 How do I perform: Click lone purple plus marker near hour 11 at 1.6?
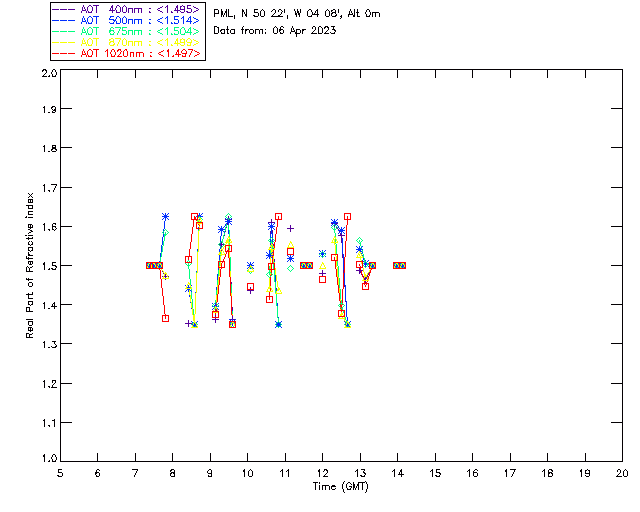point(290,229)
